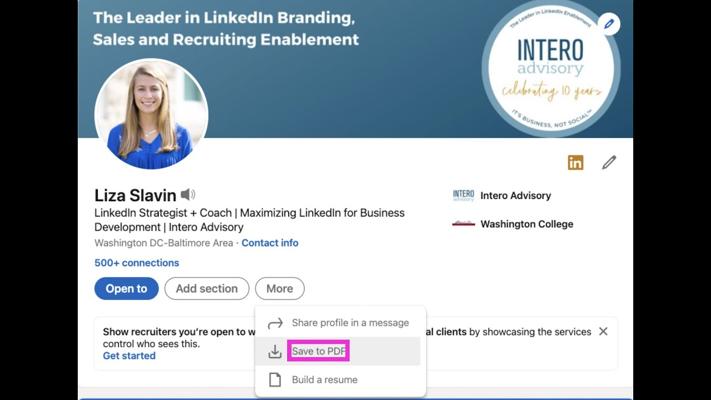Click the pencil icon to edit profile intro

coord(609,162)
